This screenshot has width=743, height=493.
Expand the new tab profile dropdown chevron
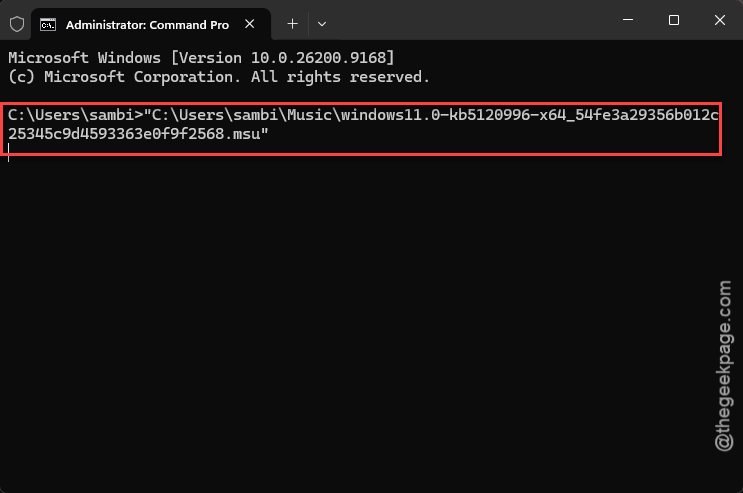pos(322,24)
